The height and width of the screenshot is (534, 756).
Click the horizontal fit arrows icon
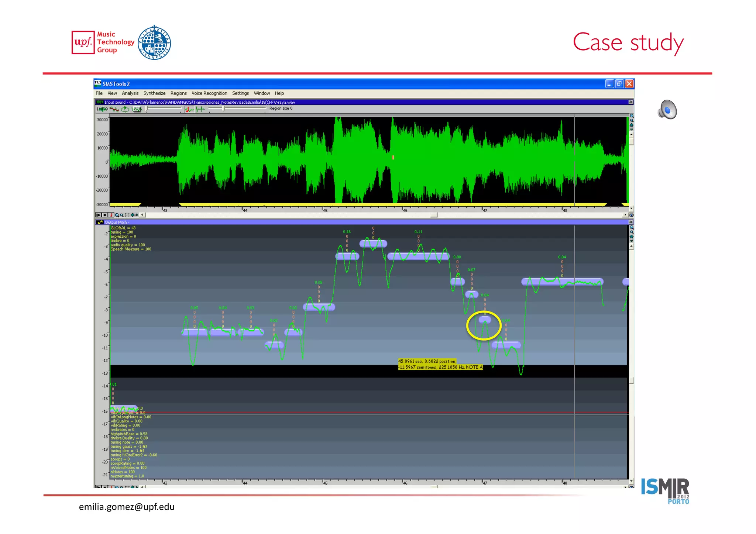tap(134, 215)
